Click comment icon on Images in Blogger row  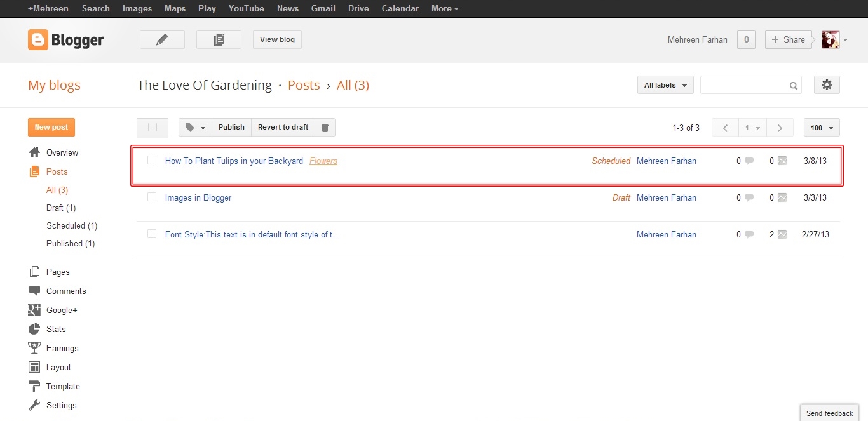[x=749, y=197]
